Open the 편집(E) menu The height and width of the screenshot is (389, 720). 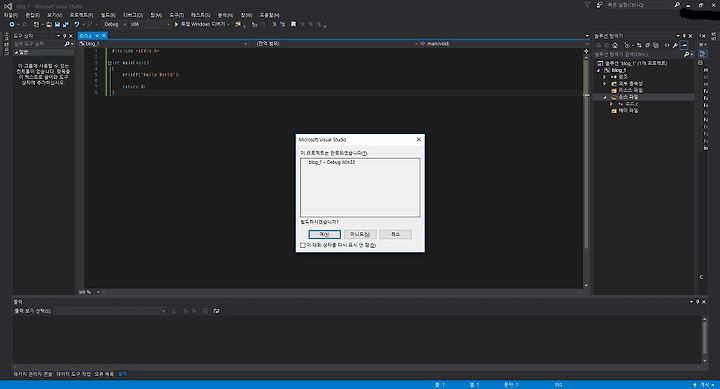[32, 15]
